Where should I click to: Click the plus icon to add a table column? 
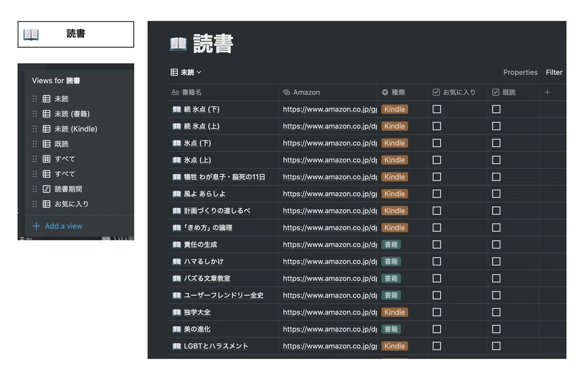pos(547,92)
